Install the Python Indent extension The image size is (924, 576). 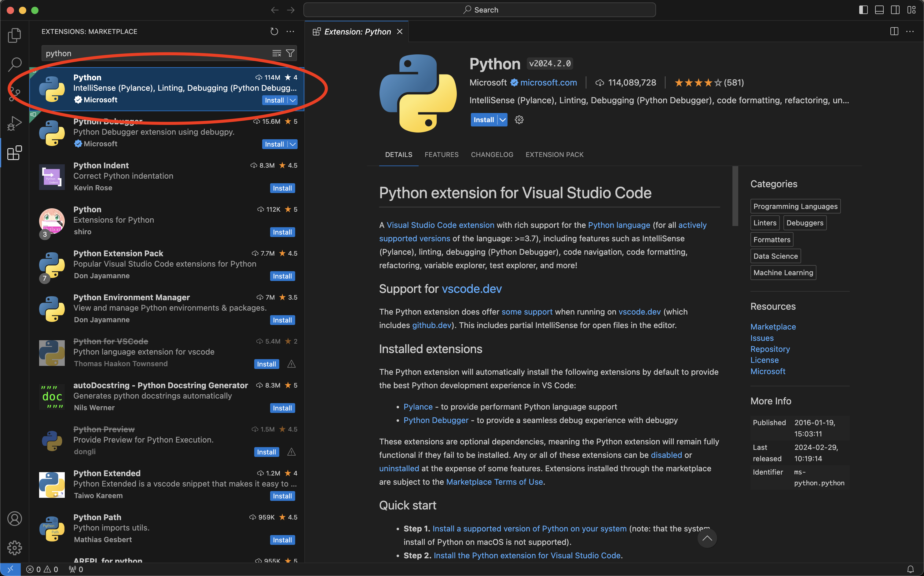pyautogui.click(x=282, y=188)
